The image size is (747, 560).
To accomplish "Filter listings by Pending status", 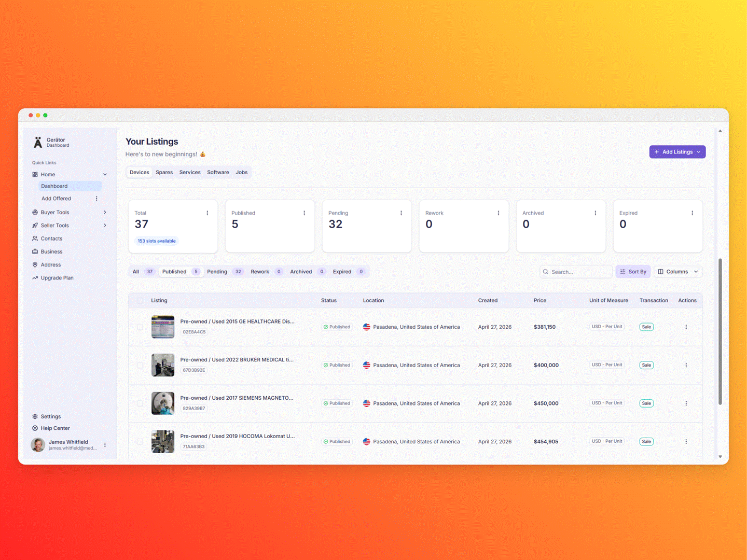I will coord(225,272).
